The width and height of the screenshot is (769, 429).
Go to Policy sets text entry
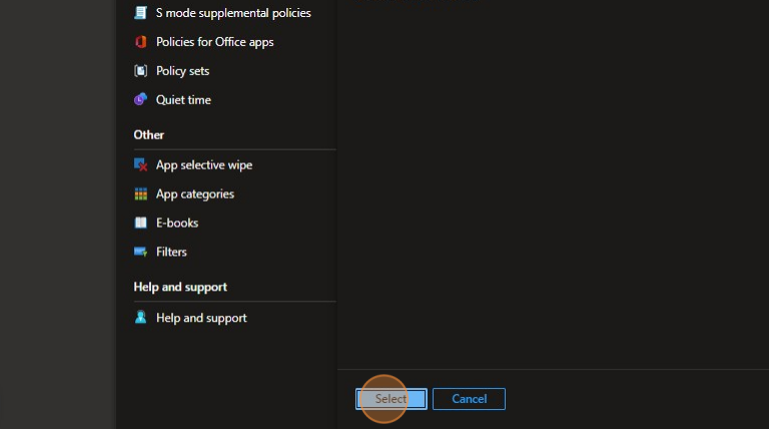pyautogui.click(x=182, y=71)
